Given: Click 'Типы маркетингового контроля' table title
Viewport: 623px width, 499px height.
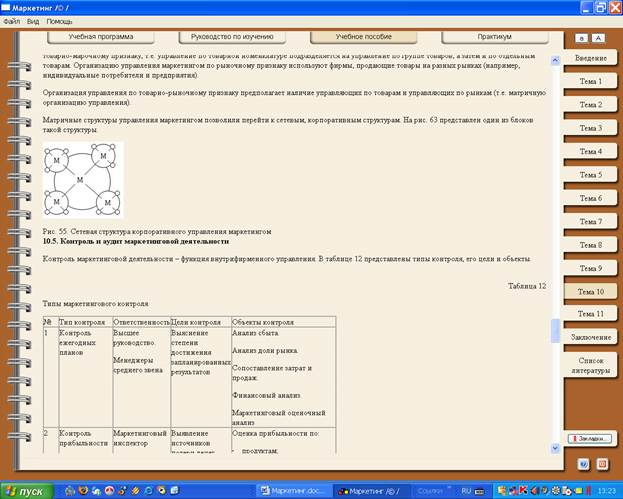Looking at the screenshot, I should 95,304.
